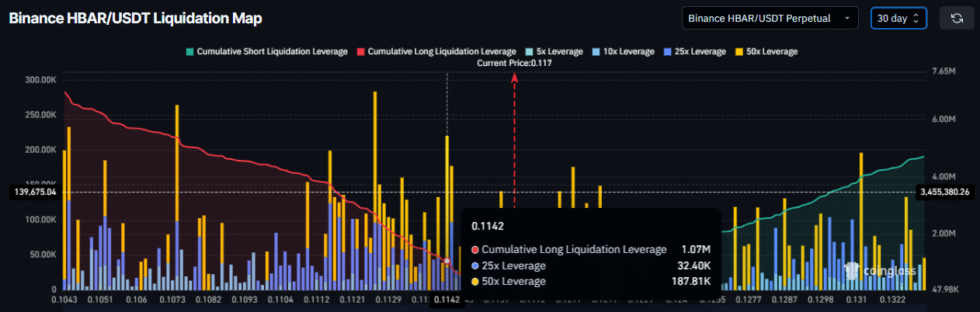Click the refresh chart icon button
The image size is (980, 312).
[x=957, y=18]
